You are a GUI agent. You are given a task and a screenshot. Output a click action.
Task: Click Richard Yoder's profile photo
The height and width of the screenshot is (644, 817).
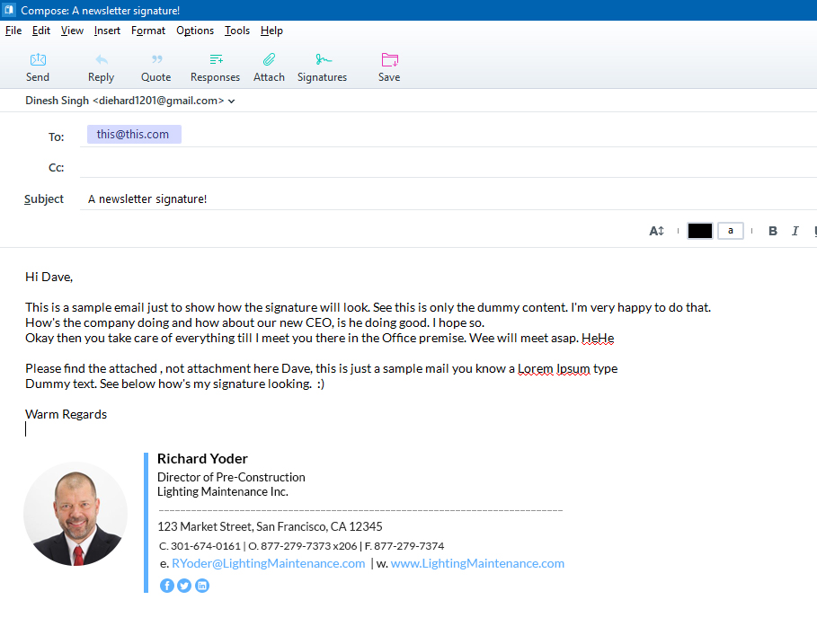tap(75, 514)
